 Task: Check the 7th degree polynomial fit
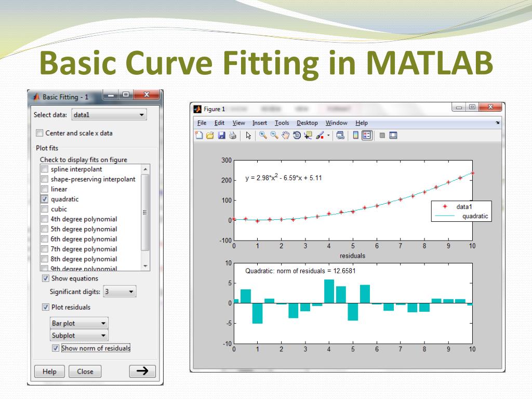tap(45, 249)
